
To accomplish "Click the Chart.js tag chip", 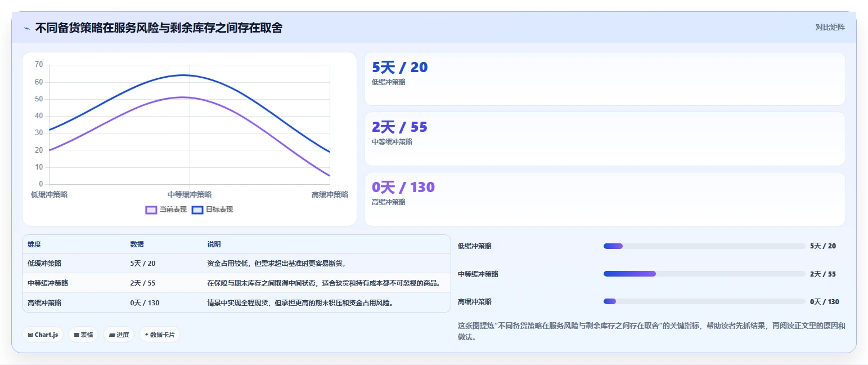I will click(43, 335).
